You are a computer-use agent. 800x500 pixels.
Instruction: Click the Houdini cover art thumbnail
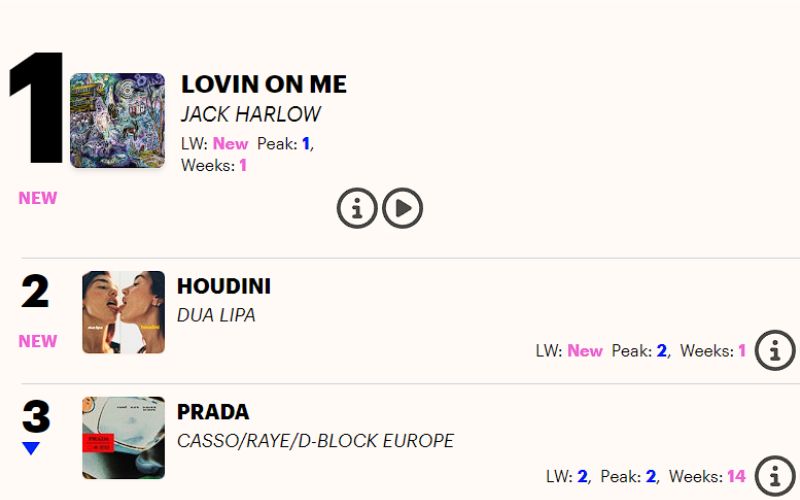[x=123, y=312]
